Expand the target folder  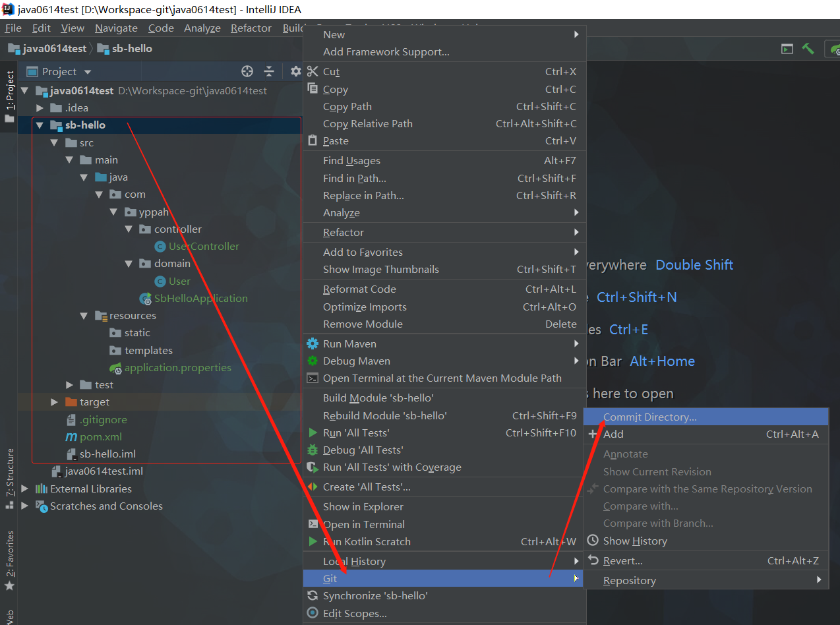(55, 402)
